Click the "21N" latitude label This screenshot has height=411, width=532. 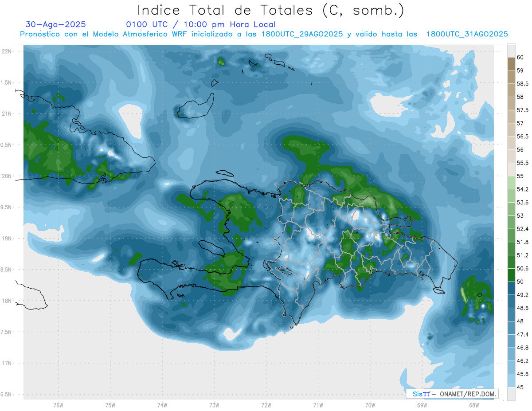point(8,114)
